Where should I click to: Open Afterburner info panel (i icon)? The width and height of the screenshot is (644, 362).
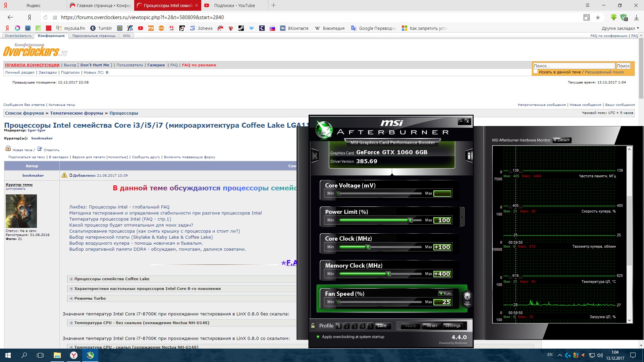pos(469,156)
